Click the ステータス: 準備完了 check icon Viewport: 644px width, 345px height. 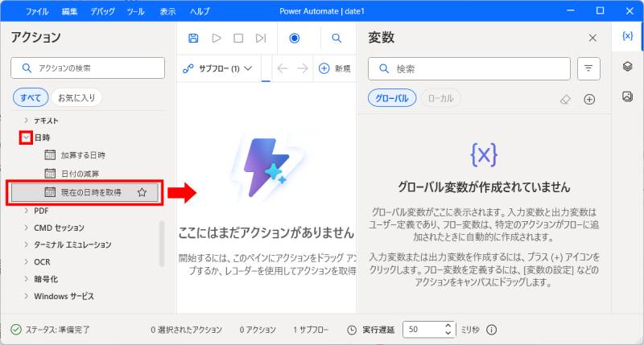(15, 330)
